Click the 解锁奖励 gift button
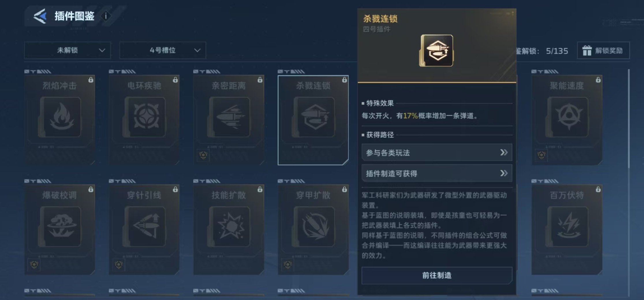The height and width of the screenshot is (300, 644). point(603,51)
